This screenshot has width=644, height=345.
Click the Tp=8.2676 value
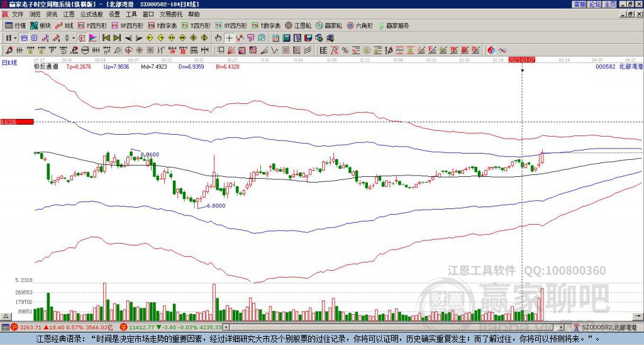click(x=77, y=66)
